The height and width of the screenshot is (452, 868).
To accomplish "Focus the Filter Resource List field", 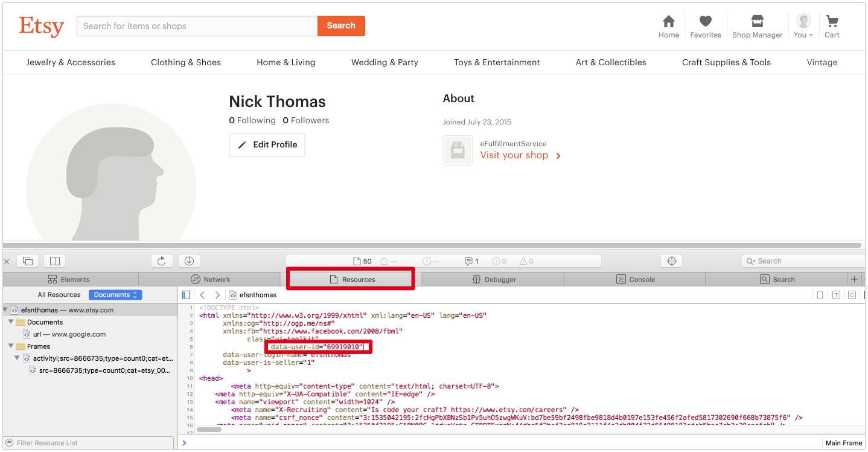I will (x=88, y=443).
